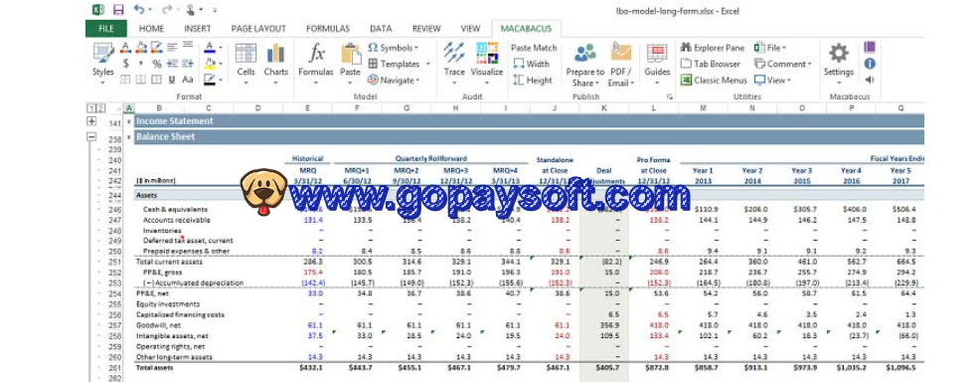Open the Explorer Pane binoculars tool

(x=713, y=48)
